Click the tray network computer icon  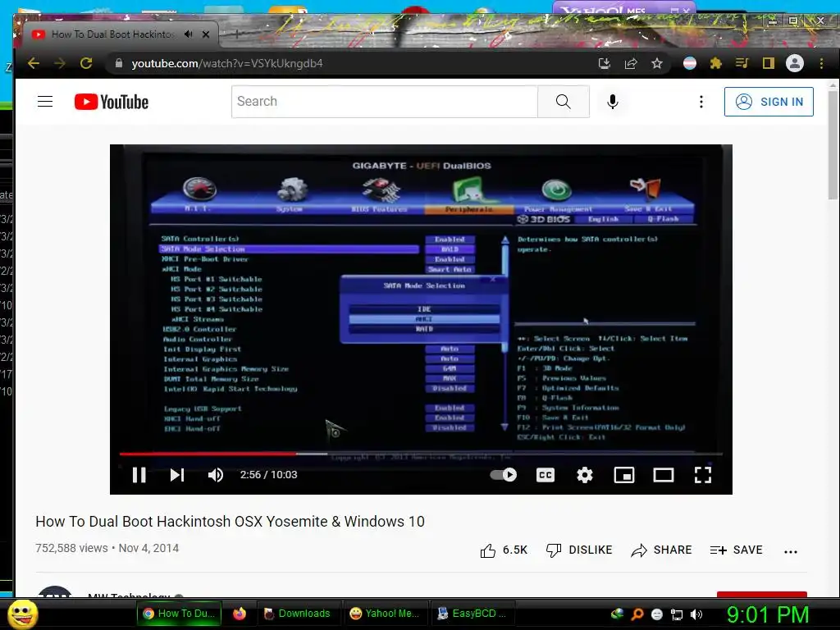pos(677,614)
